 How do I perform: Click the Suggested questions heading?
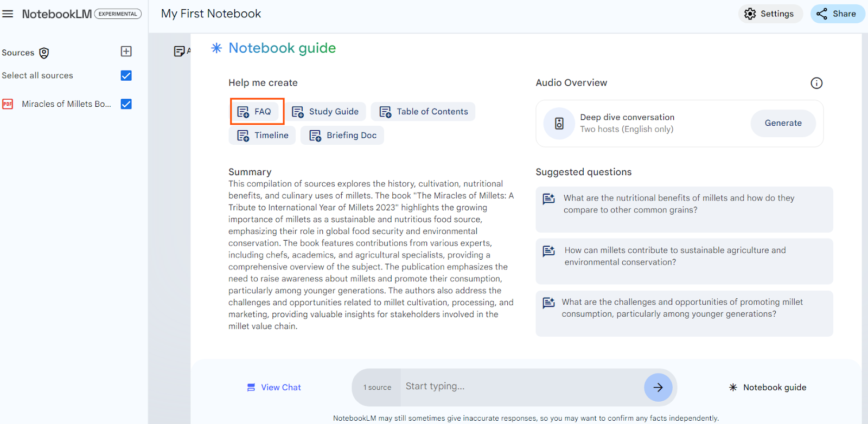point(584,172)
